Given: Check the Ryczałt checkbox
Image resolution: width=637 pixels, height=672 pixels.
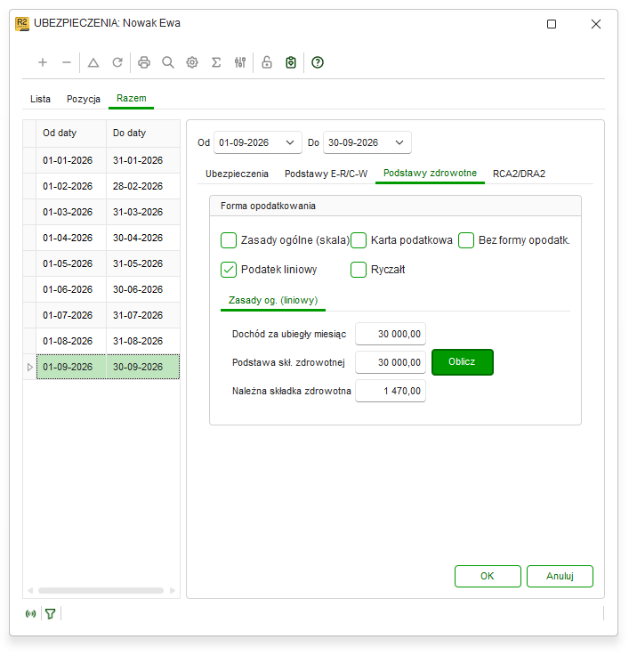Looking at the screenshot, I should pyautogui.click(x=359, y=270).
